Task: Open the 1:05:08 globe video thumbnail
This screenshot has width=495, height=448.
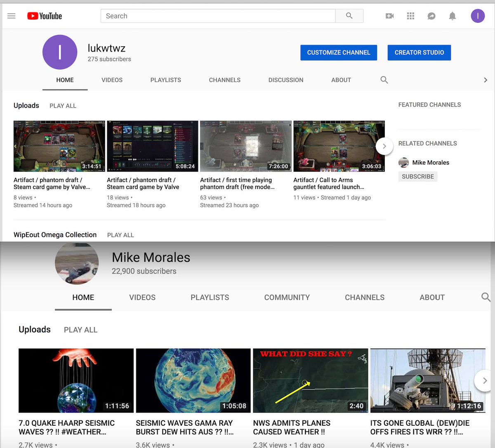Action: [193, 381]
